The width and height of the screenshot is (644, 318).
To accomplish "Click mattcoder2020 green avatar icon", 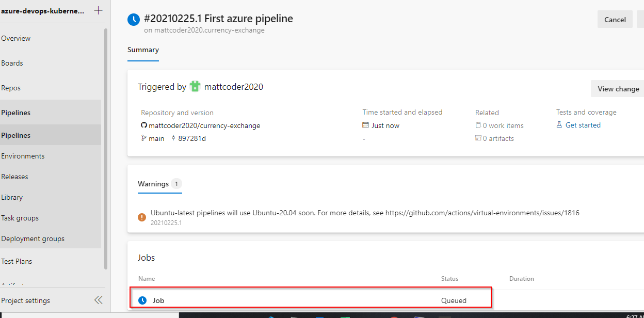I will pyautogui.click(x=195, y=87).
